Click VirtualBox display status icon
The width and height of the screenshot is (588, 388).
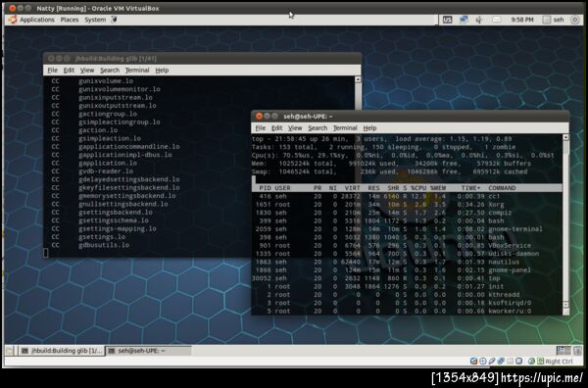coord(518,361)
